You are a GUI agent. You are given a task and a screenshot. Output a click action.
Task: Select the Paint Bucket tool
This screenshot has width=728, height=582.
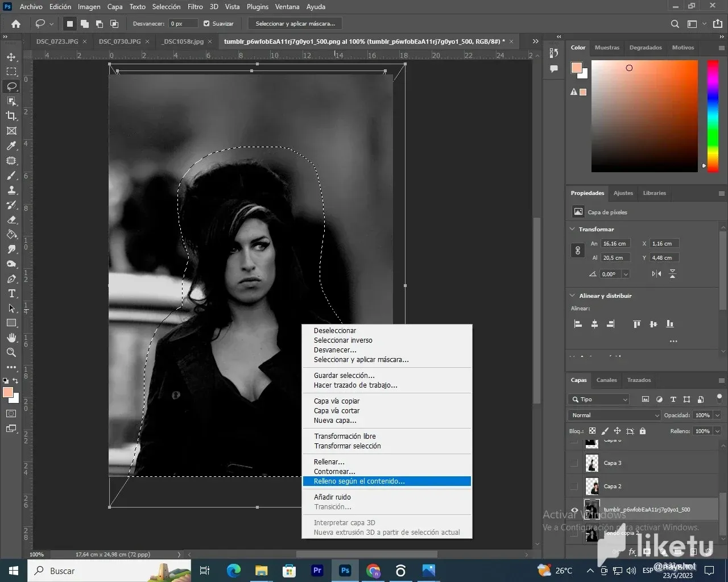(11, 235)
